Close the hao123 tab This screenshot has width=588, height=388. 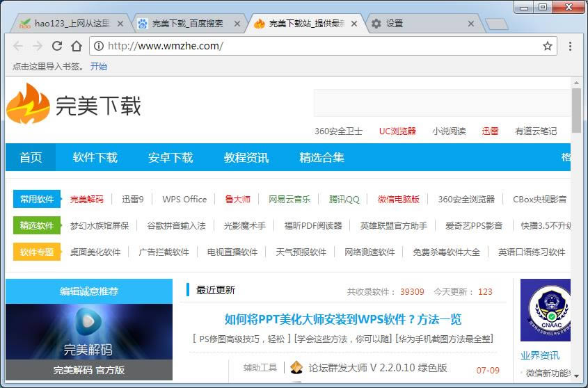(120, 24)
